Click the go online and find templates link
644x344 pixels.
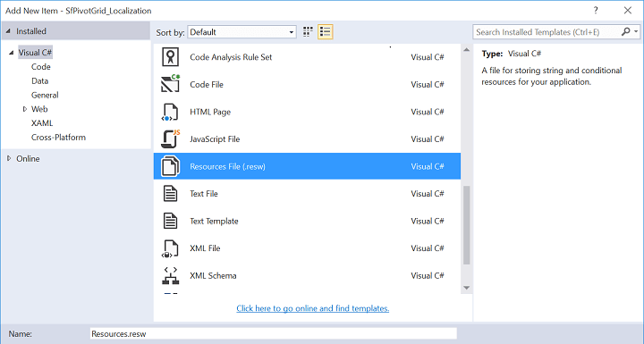(312, 308)
